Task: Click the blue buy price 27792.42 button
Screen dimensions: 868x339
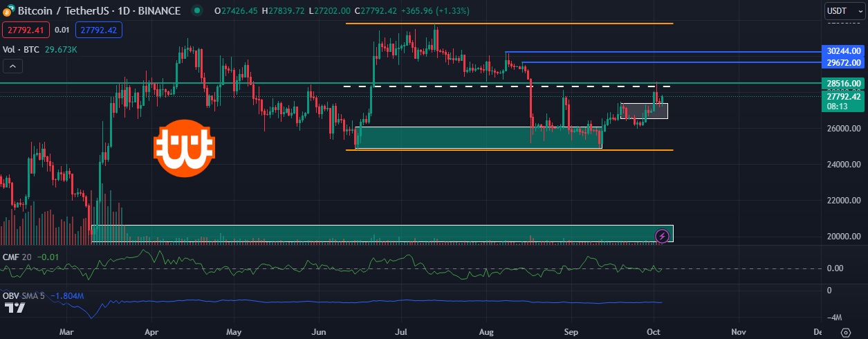Action: (100, 30)
